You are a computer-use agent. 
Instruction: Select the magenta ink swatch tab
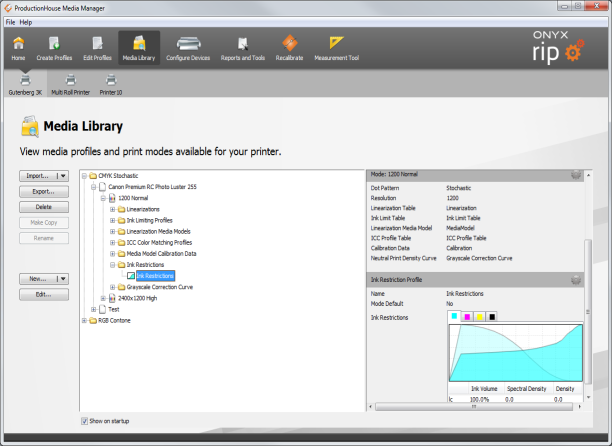click(467, 317)
